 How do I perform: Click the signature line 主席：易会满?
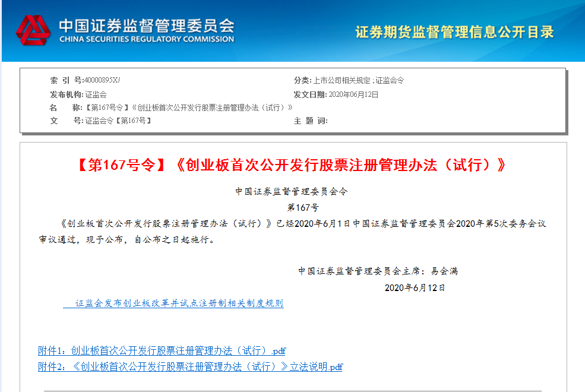378,271
